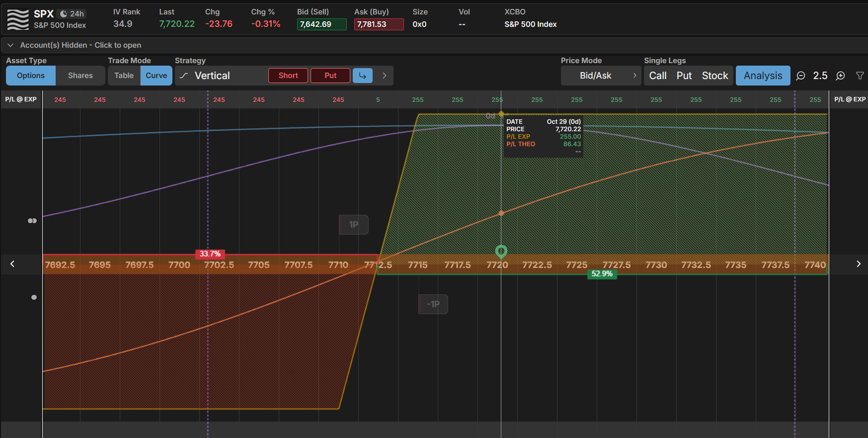Open the Analysis view
The image size is (868, 438).
point(763,76)
